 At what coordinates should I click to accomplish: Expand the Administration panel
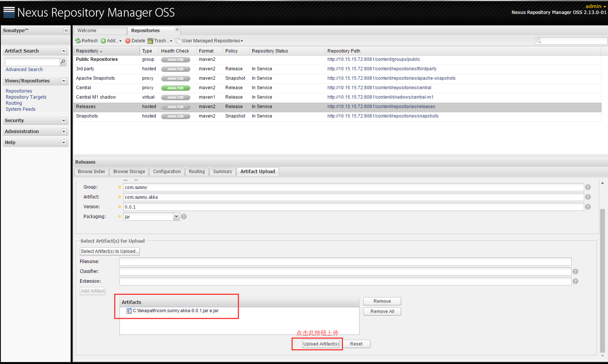[64, 132]
